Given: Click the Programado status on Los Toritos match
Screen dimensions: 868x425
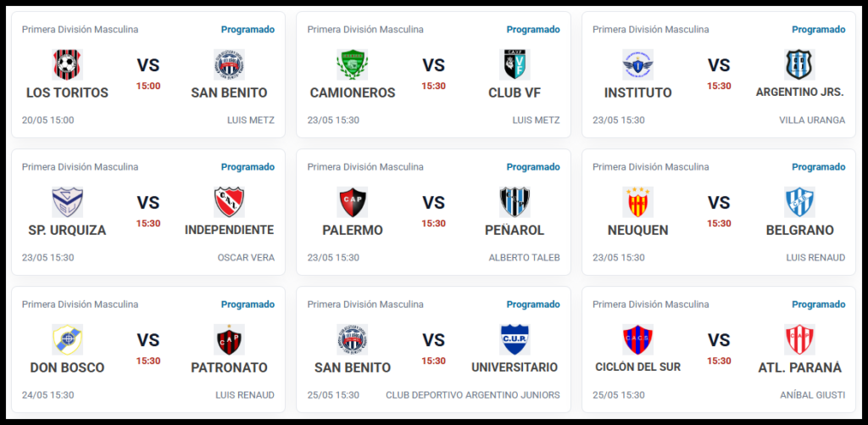Looking at the screenshot, I should click(248, 30).
